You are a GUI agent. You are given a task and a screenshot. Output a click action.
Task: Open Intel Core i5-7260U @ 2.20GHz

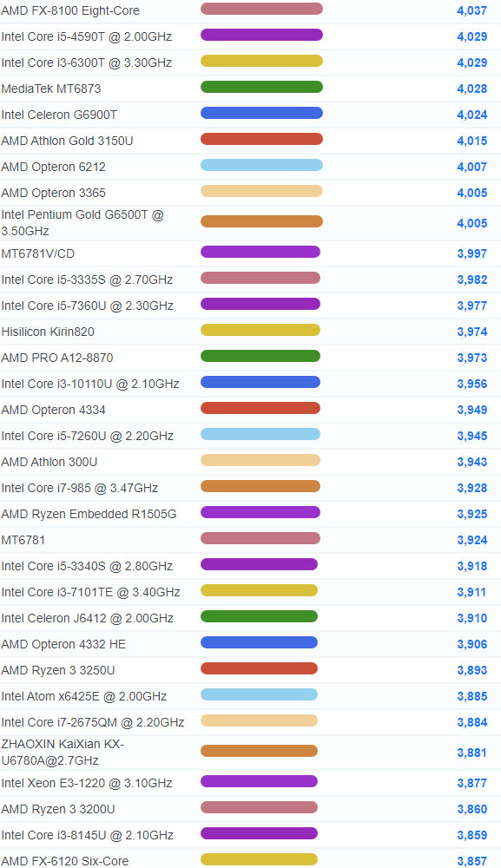87,436
